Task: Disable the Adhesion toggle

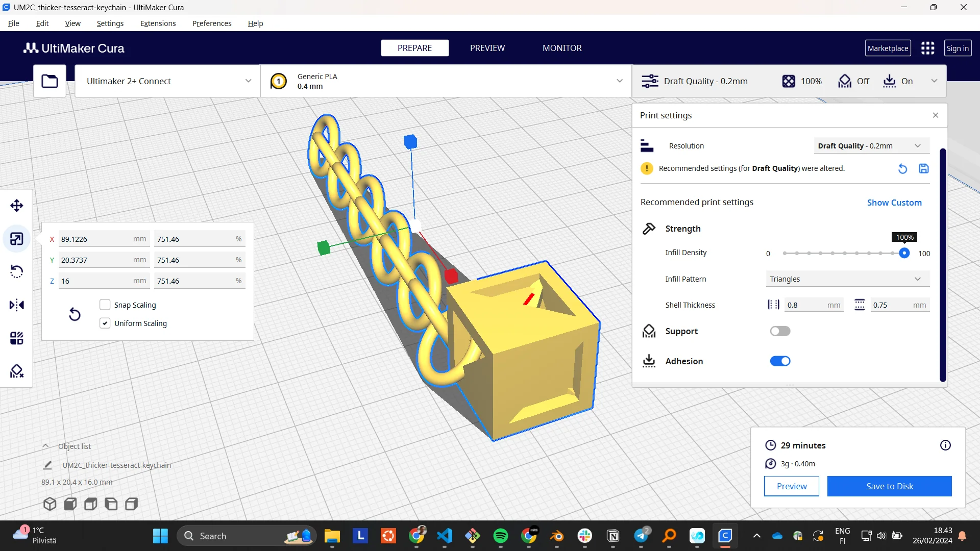Action: coord(780,361)
